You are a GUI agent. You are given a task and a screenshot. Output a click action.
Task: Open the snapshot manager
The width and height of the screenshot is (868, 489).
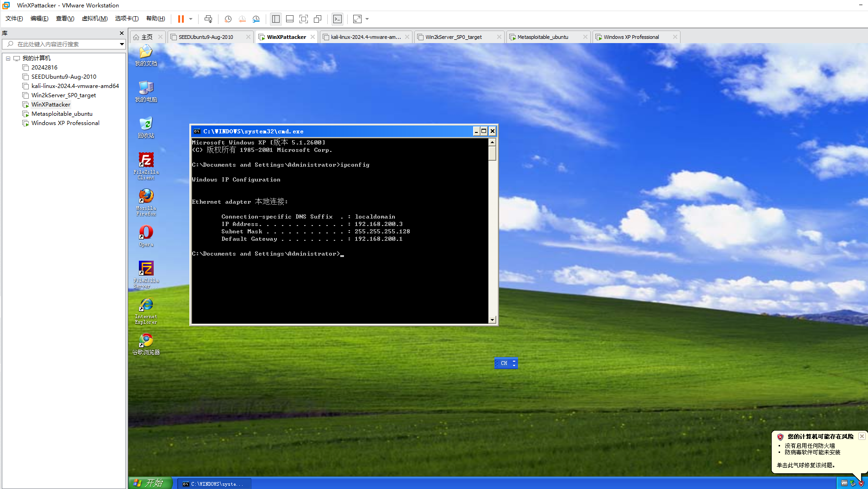point(256,19)
